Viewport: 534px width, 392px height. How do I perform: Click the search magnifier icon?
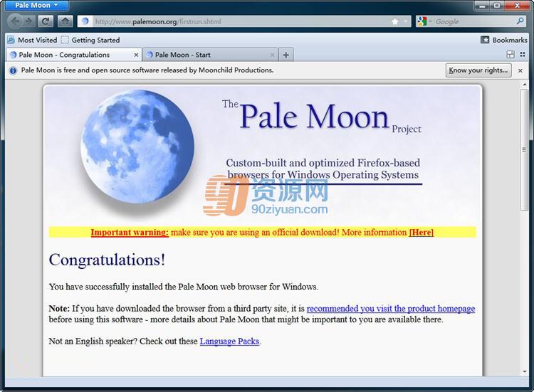pos(520,21)
